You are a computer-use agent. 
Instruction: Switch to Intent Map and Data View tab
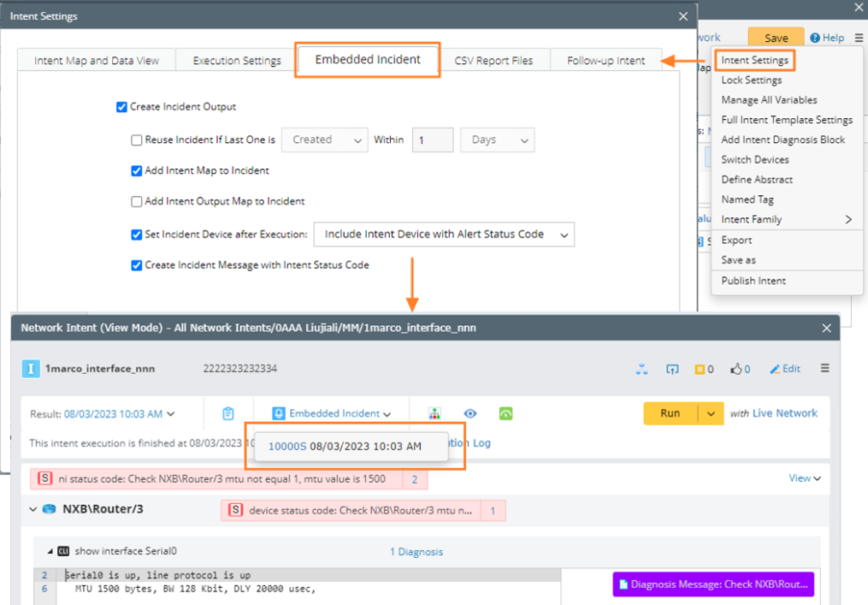[x=97, y=61]
